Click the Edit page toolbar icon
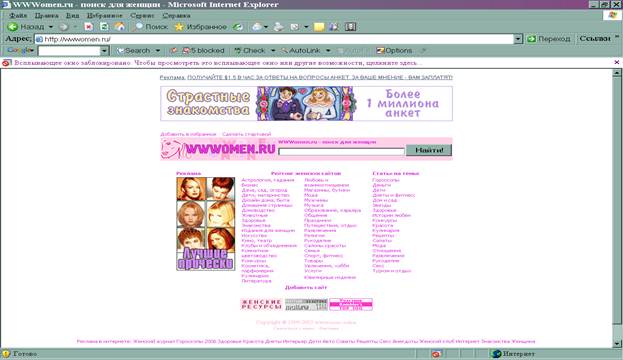 pyautogui.click(x=295, y=27)
